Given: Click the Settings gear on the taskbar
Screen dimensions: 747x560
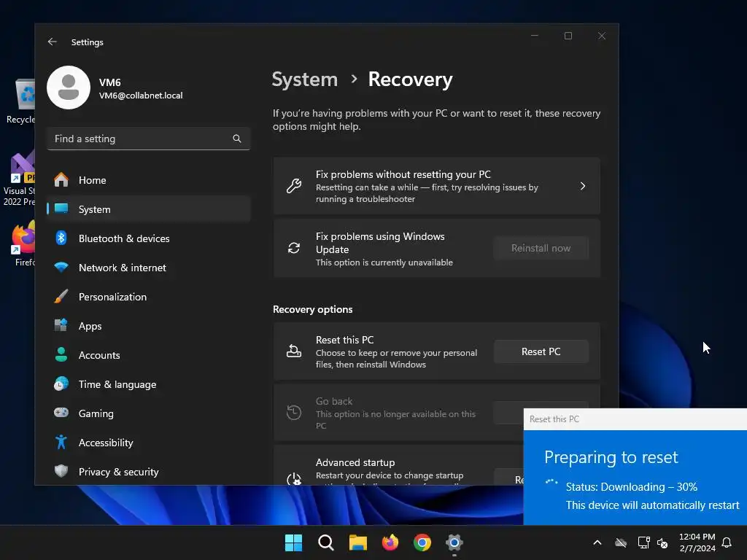Looking at the screenshot, I should (454, 542).
